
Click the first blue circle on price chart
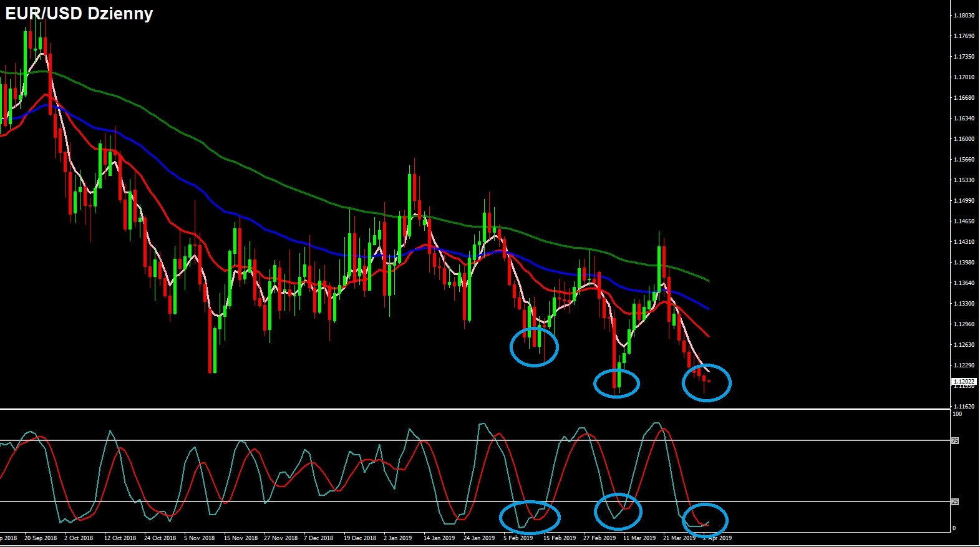[534, 346]
